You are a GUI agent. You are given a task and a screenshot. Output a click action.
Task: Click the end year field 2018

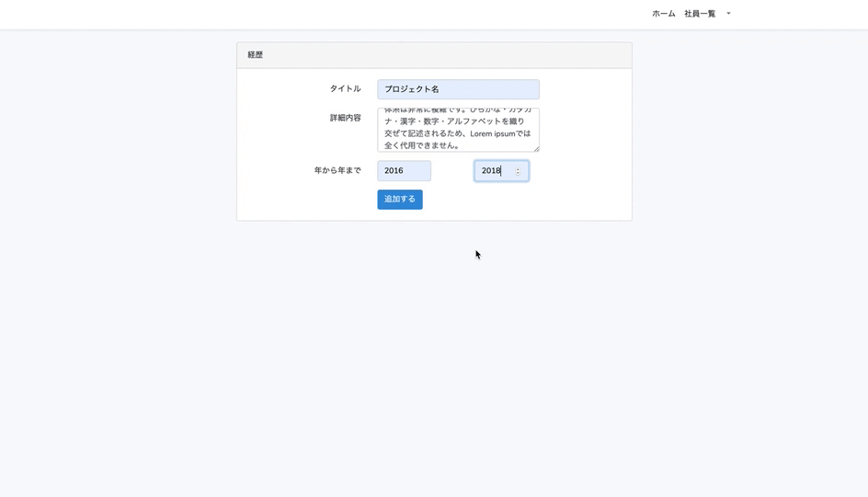pos(501,170)
